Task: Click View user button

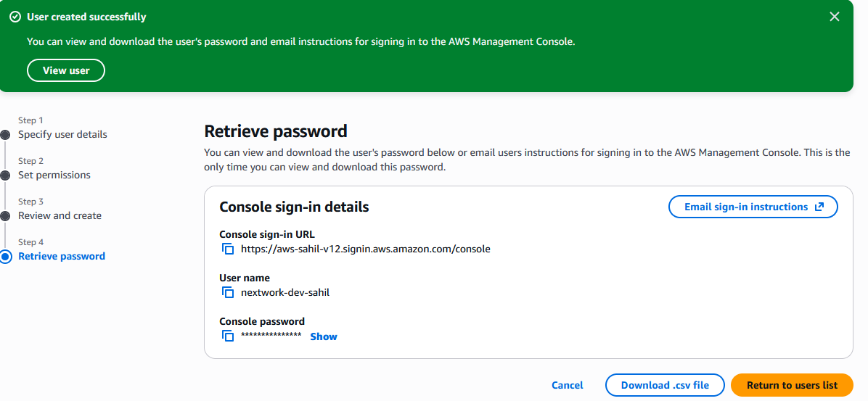Action: (66, 70)
